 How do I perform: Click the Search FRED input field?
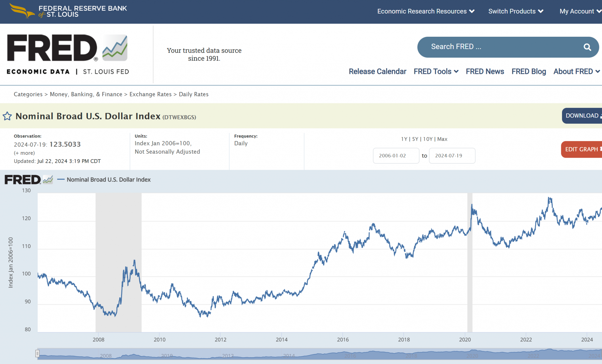(500, 47)
